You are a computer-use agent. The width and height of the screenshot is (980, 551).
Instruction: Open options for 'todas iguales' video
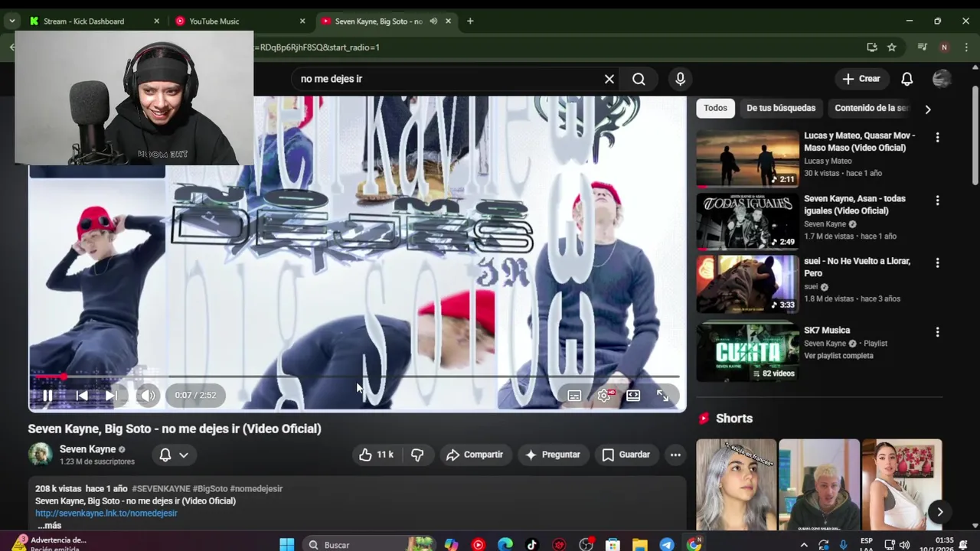point(937,200)
